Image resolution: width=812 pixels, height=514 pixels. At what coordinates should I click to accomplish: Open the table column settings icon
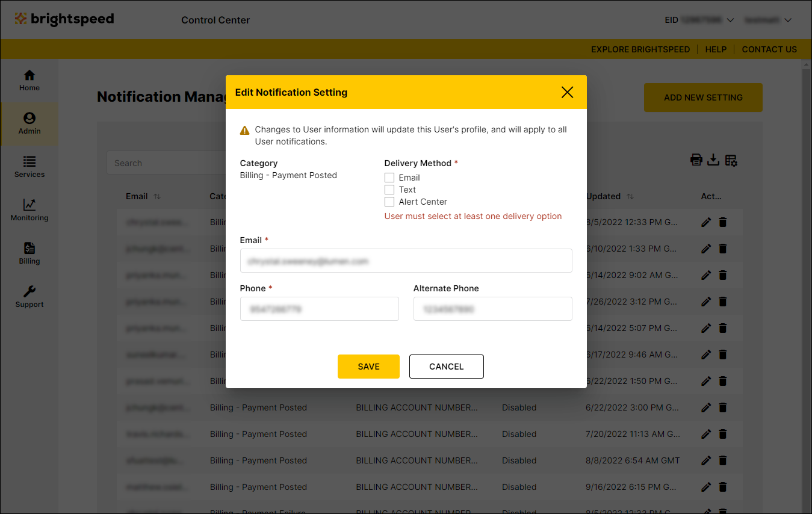731,160
